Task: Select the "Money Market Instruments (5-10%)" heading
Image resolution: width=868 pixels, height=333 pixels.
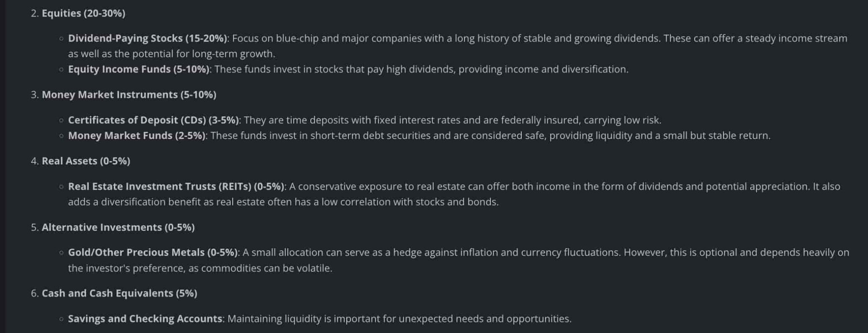Action: tap(129, 95)
